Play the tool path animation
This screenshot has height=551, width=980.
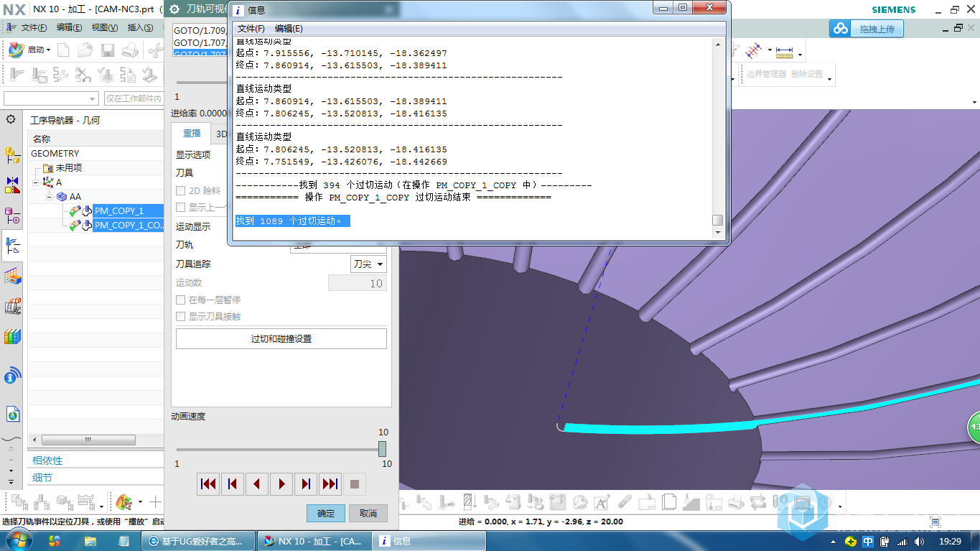281,484
